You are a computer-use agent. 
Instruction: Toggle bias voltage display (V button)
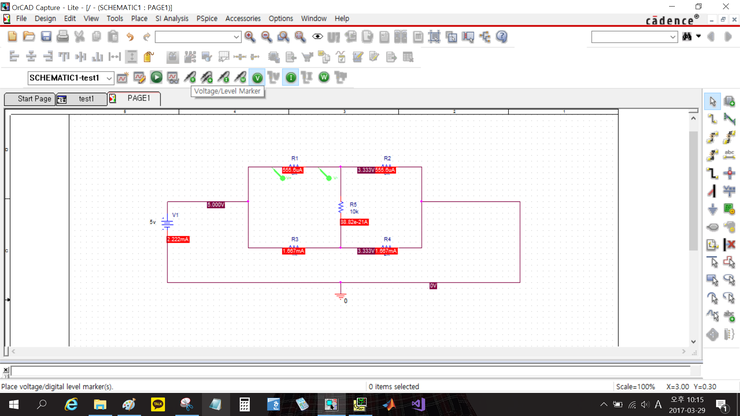[x=257, y=77]
